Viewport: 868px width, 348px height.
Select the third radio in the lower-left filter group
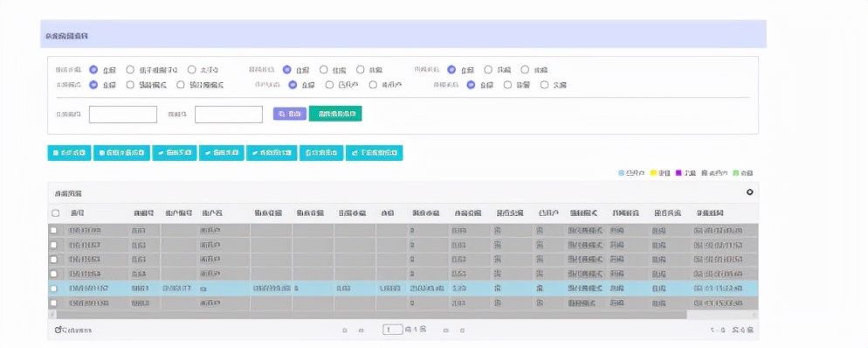[x=181, y=85]
